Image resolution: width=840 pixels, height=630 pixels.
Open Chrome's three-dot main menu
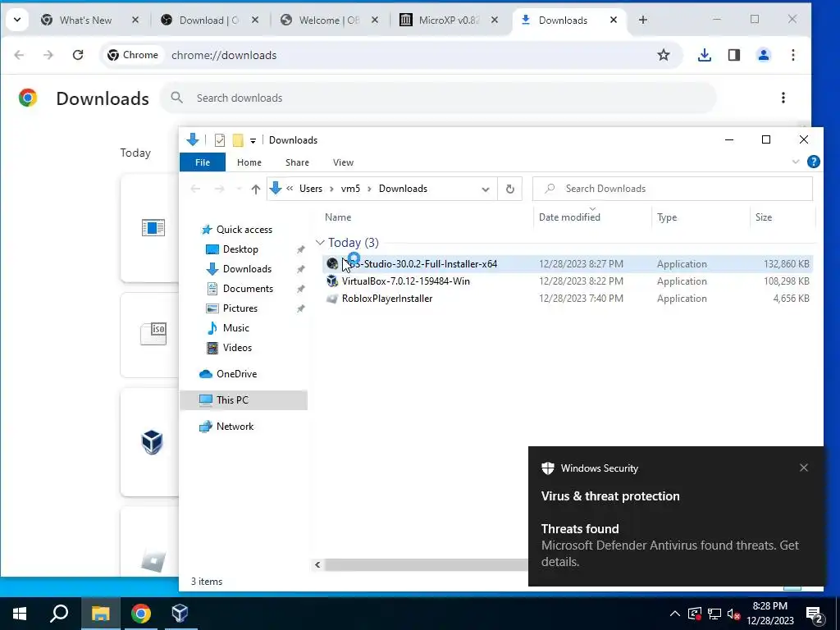pyautogui.click(x=793, y=55)
